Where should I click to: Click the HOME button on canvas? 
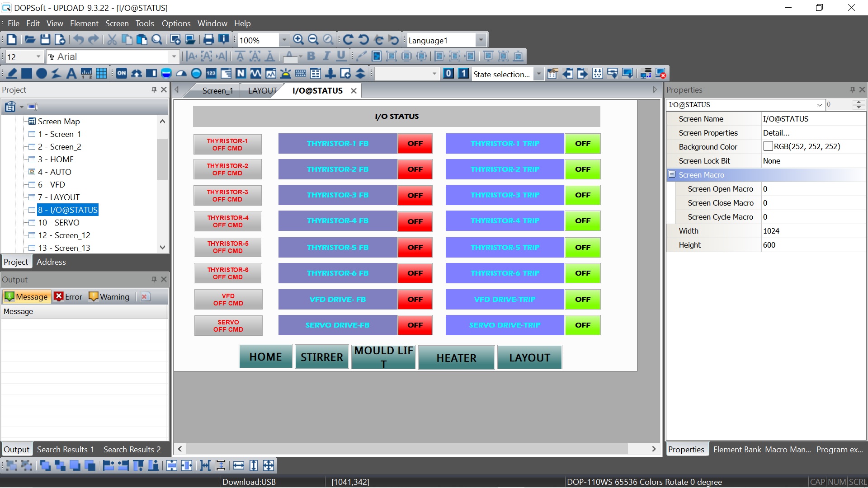(x=265, y=357)
